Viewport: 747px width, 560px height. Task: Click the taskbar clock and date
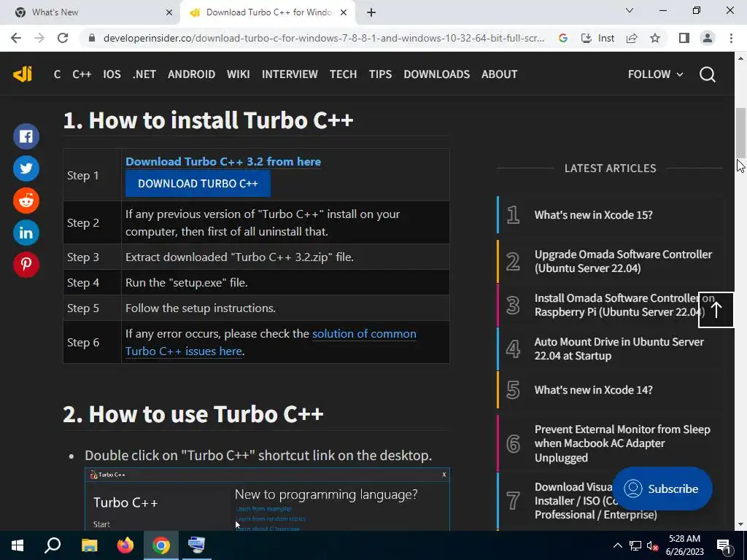(x=684, y=545)
